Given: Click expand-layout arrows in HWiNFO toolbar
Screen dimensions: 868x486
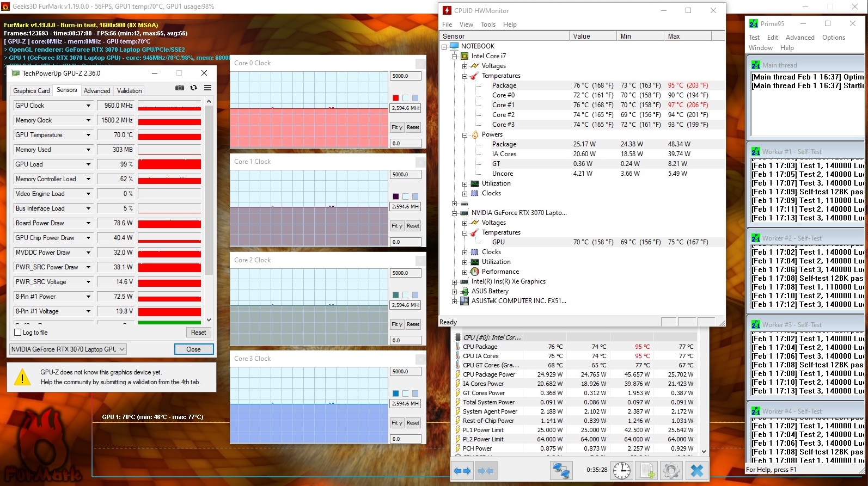Looking at the screenshot, I should click(x=462, y=471).
